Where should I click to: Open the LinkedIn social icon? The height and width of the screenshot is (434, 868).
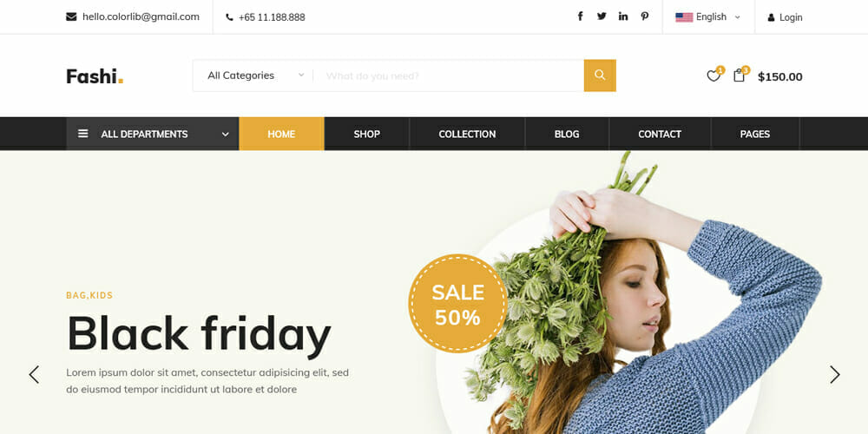623,16
